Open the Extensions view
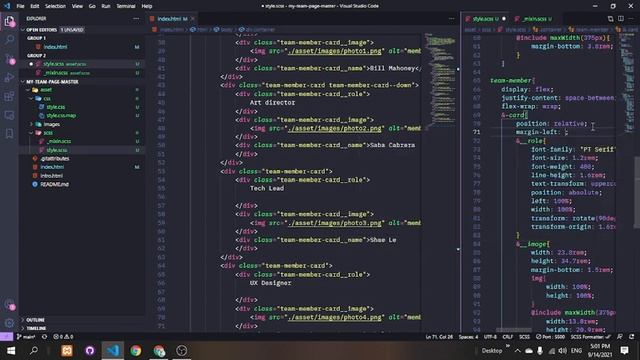This screenshot has width=640, height=360. [9, 96]
